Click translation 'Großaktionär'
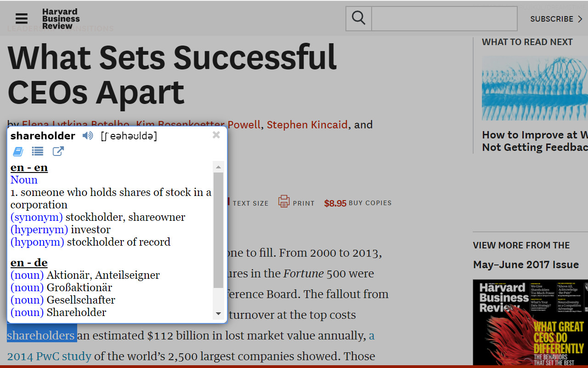The image size is (588, 368). [79, 287]
